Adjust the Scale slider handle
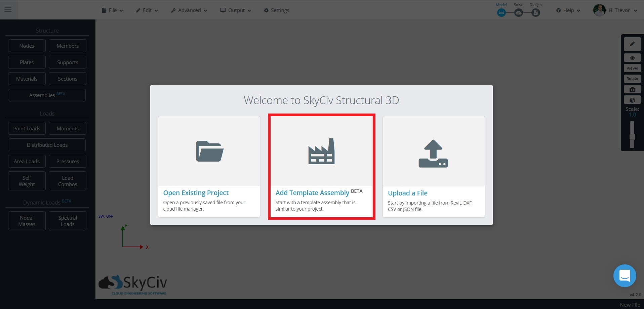 click(x=632, y=137)
